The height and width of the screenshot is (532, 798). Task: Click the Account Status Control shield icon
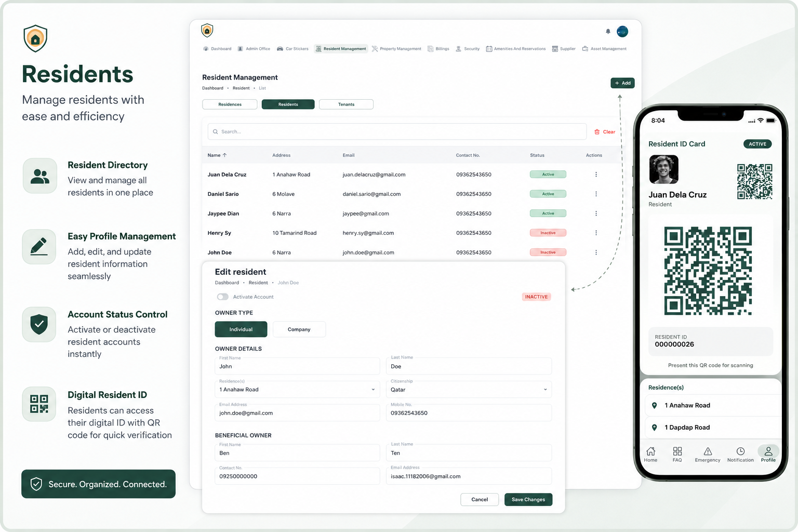[x=39, y=325]
